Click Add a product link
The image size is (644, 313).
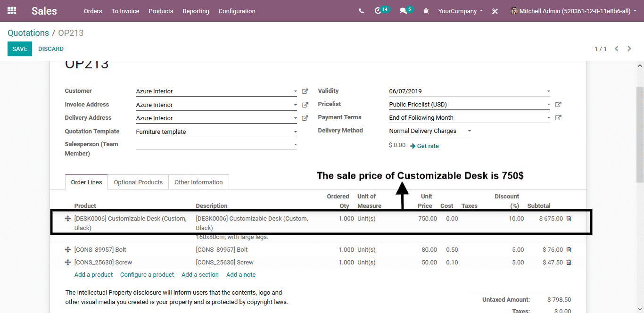pos(93,275)
